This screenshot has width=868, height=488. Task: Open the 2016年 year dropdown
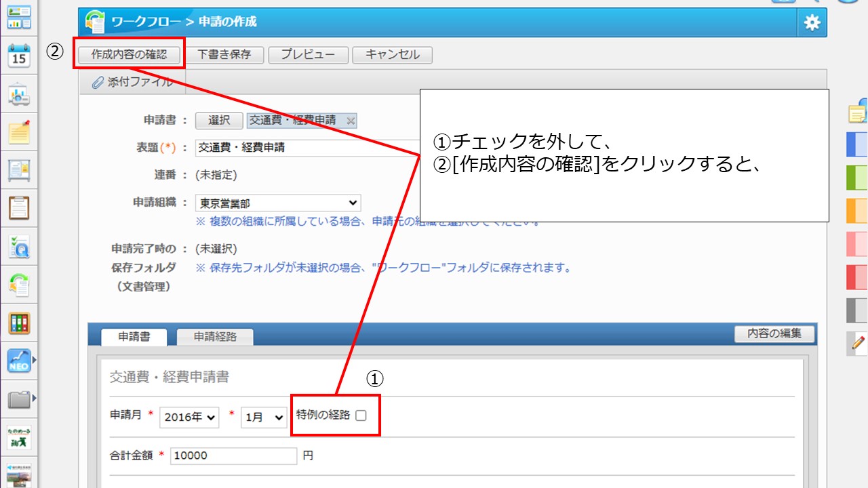[x=189, y=418]
